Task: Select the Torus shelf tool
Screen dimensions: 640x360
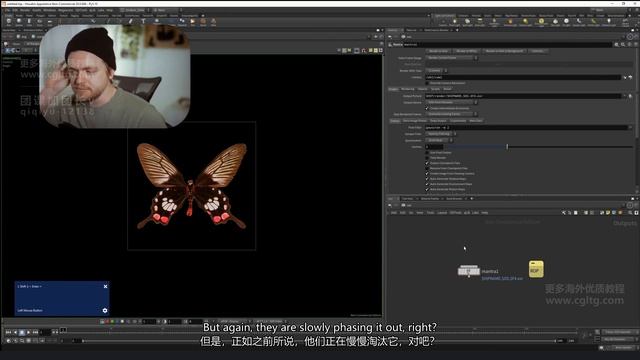Action: point(39,22)
